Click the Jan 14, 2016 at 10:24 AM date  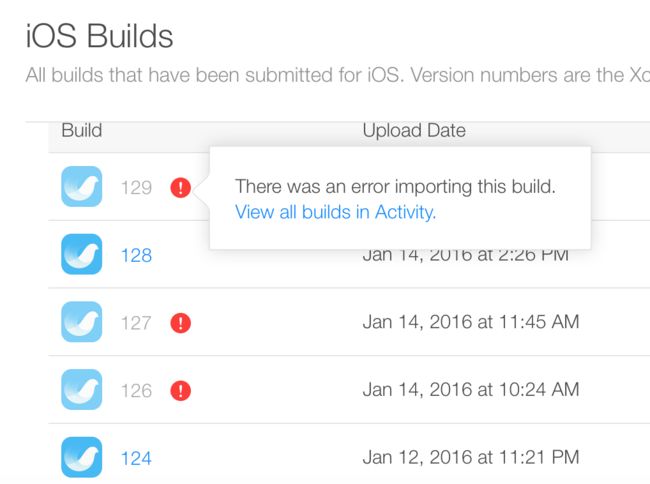tap(471, 390)
